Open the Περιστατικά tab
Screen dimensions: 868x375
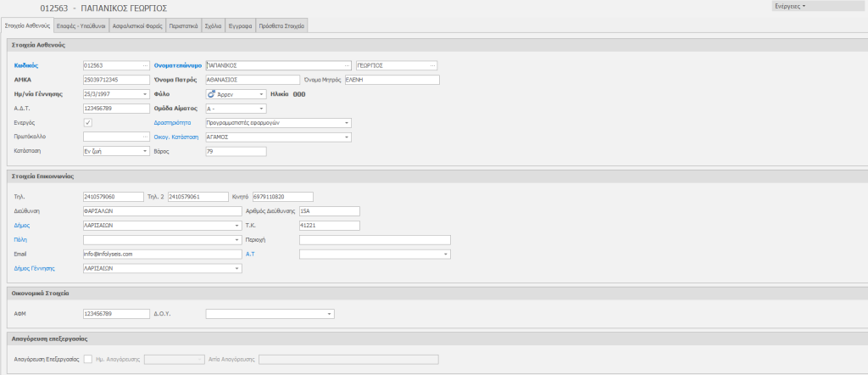pyautogui.click(x=183, y=26)
